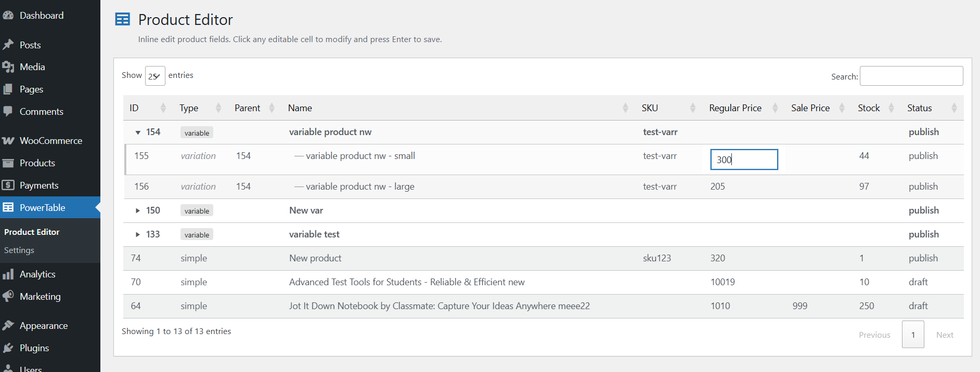Go to Previous page
The image size is (980, 372).
tap(874, 335)
